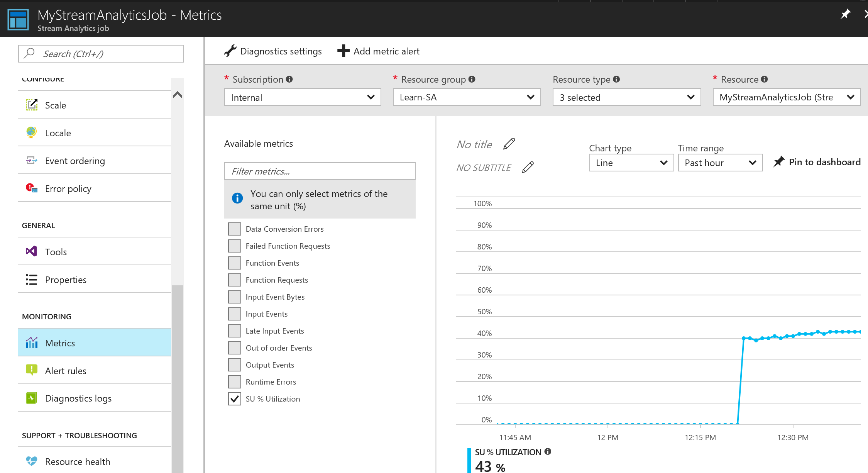Open Resource health under Support
The image size is (868, 473).
pos(95,461)
